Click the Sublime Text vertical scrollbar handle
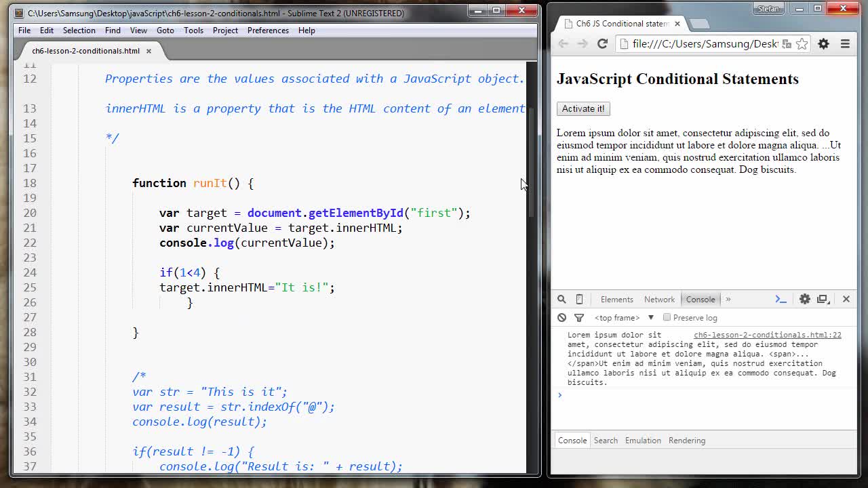 (x=532, y=163)
